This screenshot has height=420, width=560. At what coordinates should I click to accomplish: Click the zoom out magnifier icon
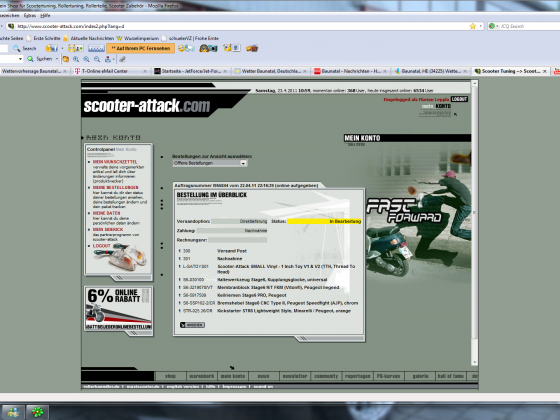pos(97,59)
